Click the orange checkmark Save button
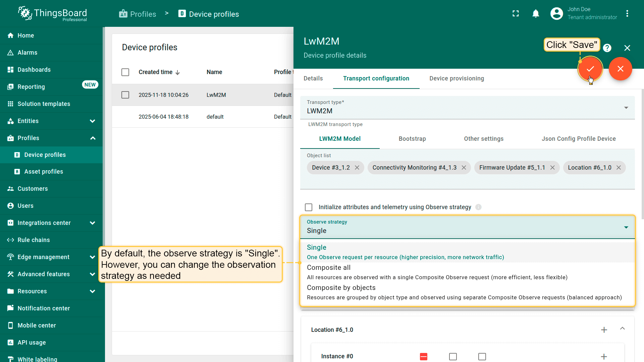The height and width of the screenshot is (362, 644). pos(590,69)
